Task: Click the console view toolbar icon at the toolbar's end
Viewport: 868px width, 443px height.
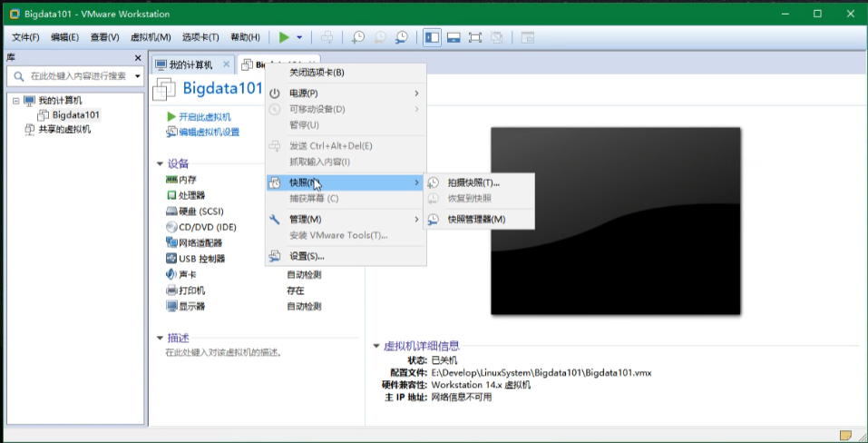Action: coord(528,37)
